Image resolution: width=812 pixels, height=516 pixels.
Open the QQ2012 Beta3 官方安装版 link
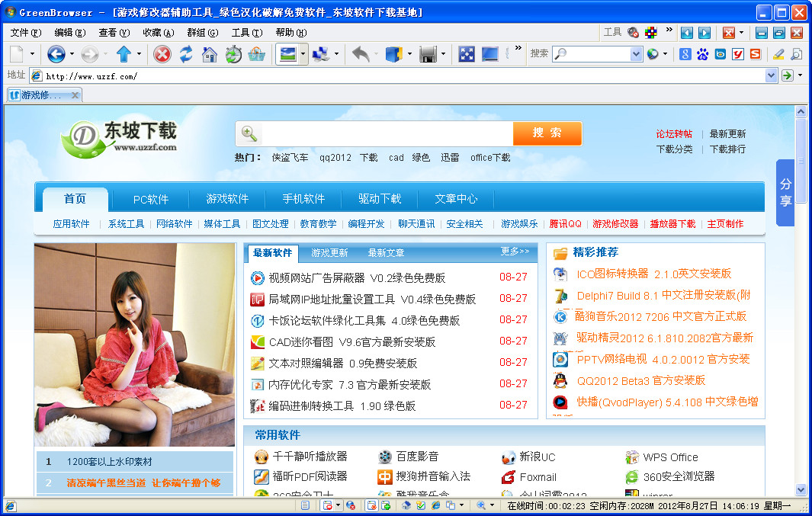tap(641, 380)
